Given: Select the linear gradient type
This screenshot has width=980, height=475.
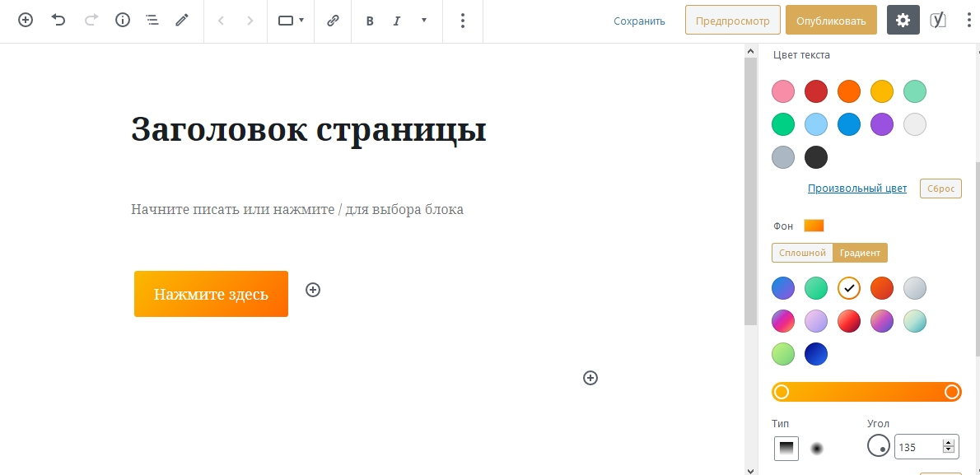Looking at the screenshot, I should click(786, 448).
